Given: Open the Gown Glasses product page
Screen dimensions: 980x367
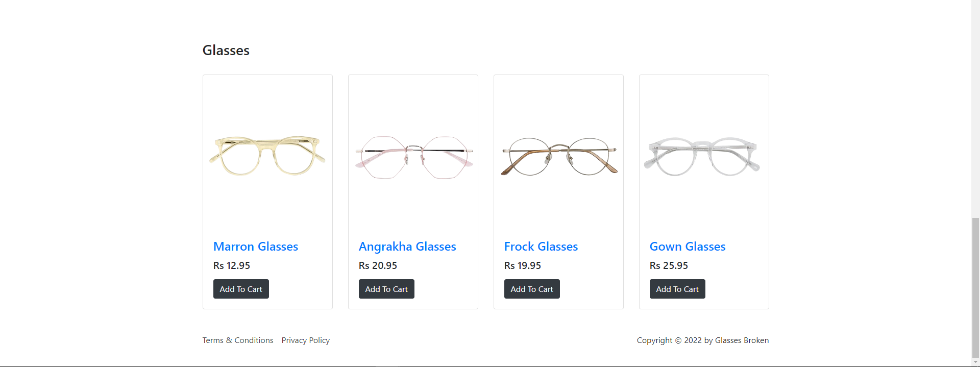Looking at the screenshot, I should click(x=687, y=247).
